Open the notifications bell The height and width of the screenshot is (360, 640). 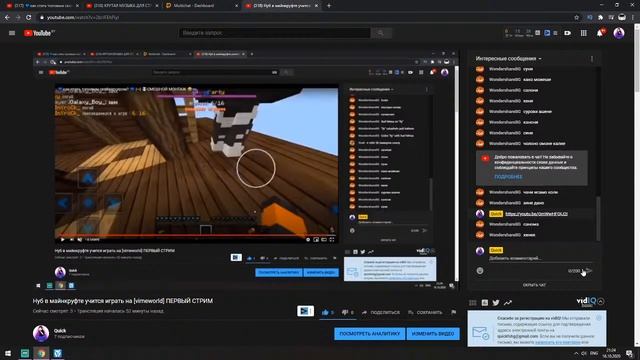click(600, 33)
